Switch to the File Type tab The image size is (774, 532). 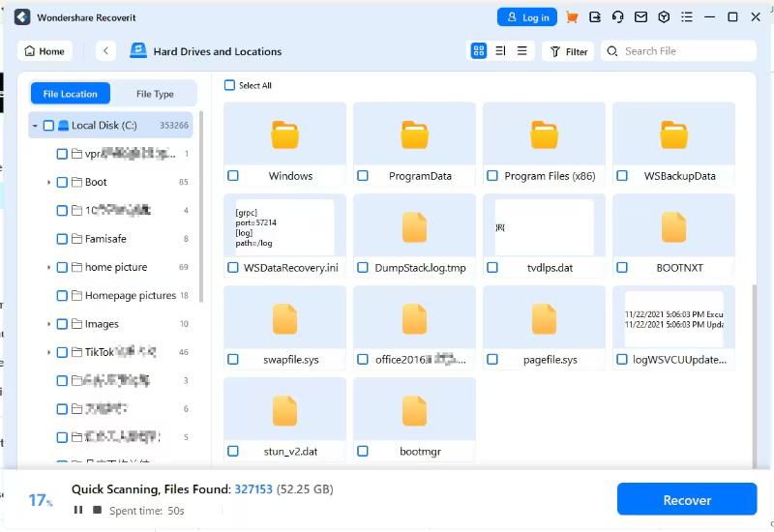click(155, 94)
